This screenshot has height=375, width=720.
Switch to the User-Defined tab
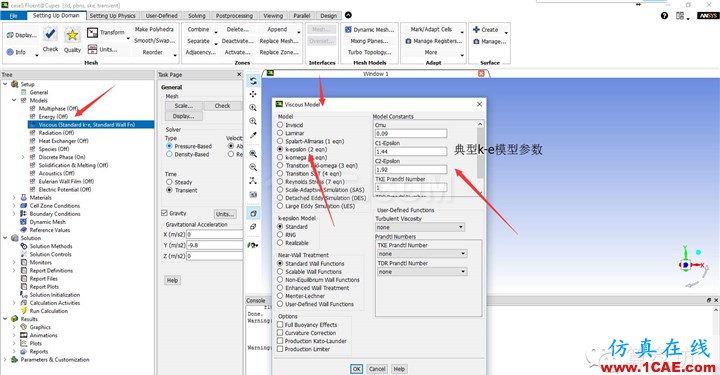coord(161,16)
